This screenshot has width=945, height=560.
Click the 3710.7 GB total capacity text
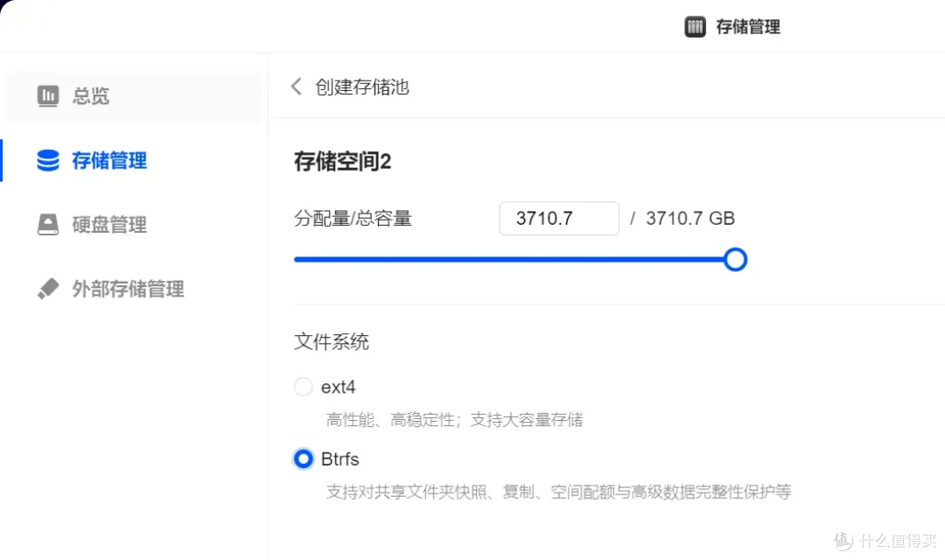point(690,218)
